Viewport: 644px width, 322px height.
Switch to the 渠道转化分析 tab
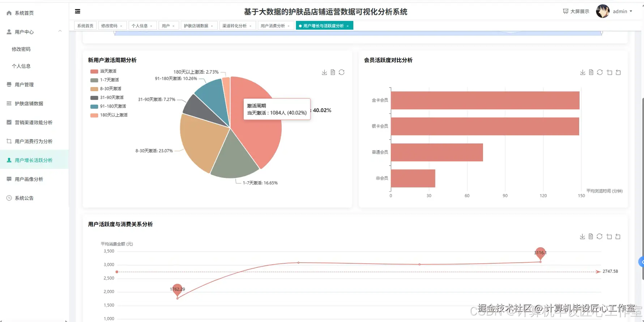coord(234,26)
